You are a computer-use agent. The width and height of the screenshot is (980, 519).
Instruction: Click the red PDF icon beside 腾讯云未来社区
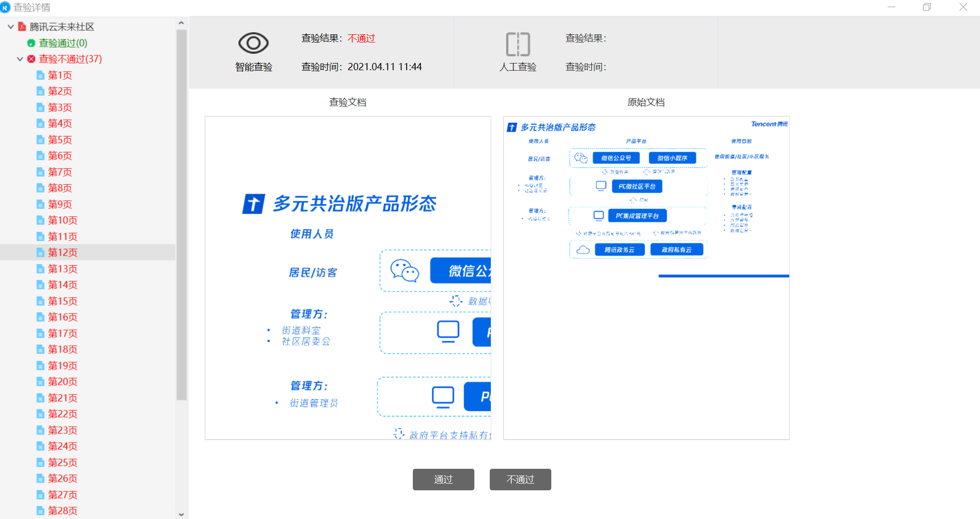coord(22,27)
